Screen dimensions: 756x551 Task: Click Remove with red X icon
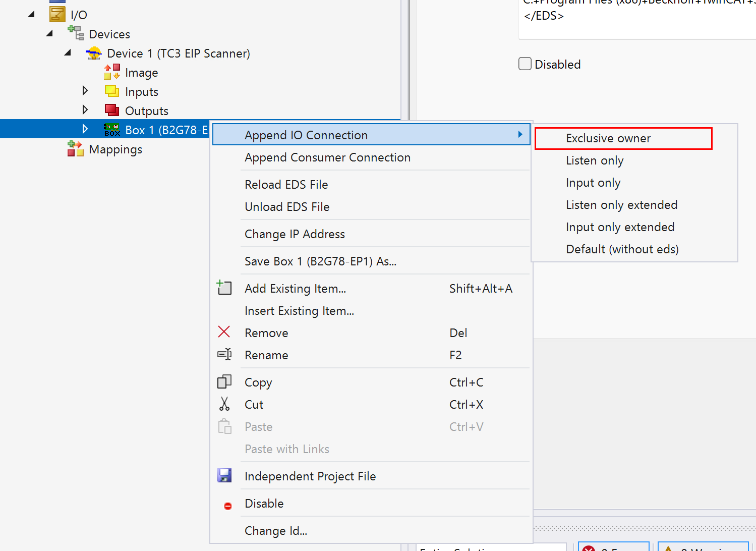(x=266, y=333)
